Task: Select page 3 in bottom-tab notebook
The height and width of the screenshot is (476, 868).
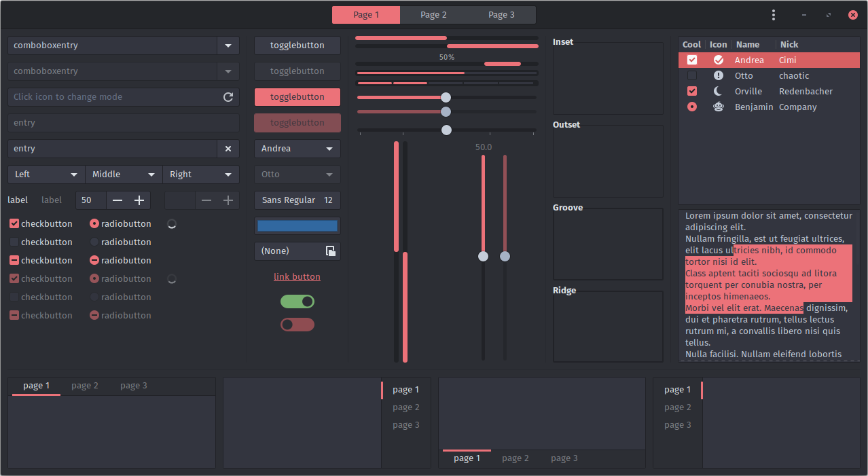Action: [564, 458]
